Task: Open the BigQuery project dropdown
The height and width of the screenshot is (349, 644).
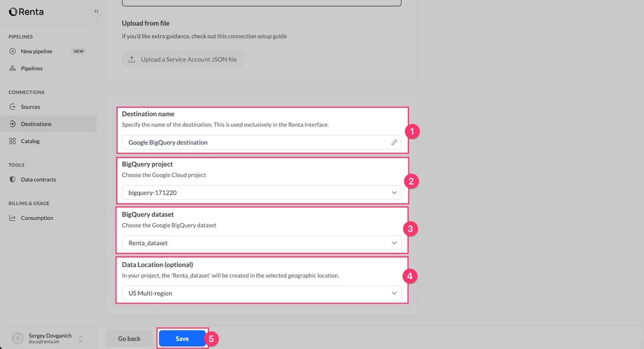Action: click(x=394, y=193)
